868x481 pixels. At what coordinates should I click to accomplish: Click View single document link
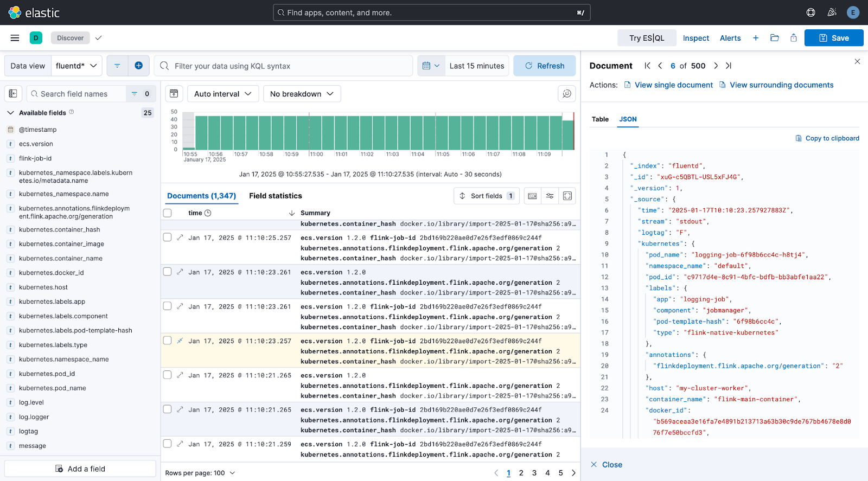[668, 85]
